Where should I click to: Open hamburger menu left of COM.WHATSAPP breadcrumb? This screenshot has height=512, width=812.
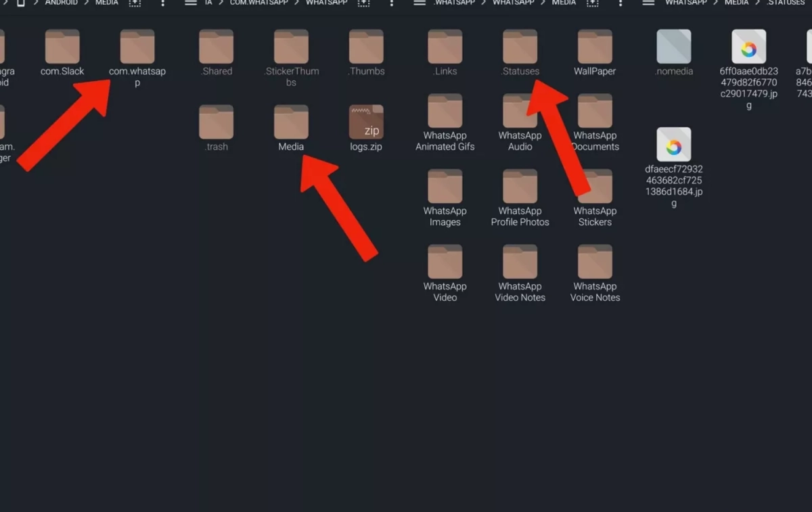pyautogui.click(x=191, y=3)
